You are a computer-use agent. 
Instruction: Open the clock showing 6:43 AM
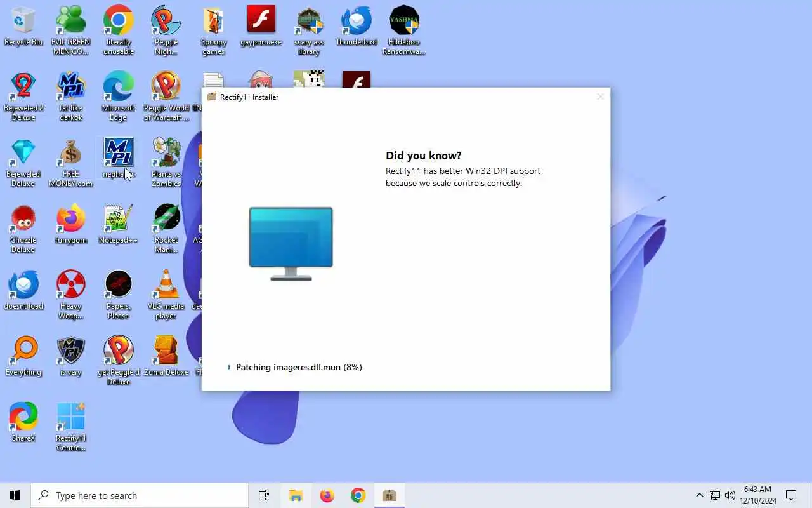(x=757, y=495)
